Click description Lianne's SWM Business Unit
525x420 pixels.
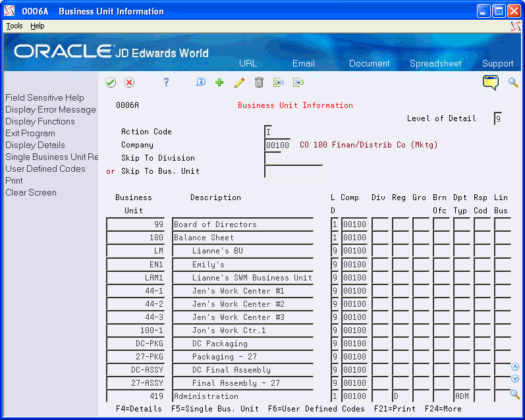243,277
